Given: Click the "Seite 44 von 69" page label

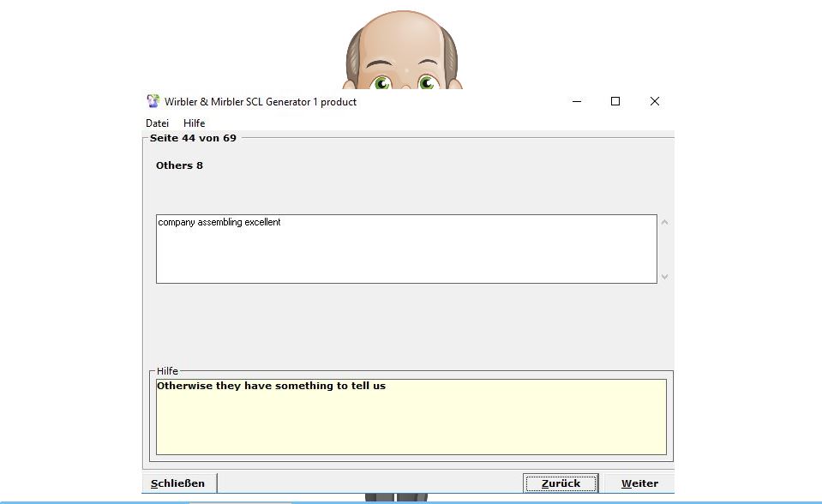Looking at the screenshot, I should 193,137.
